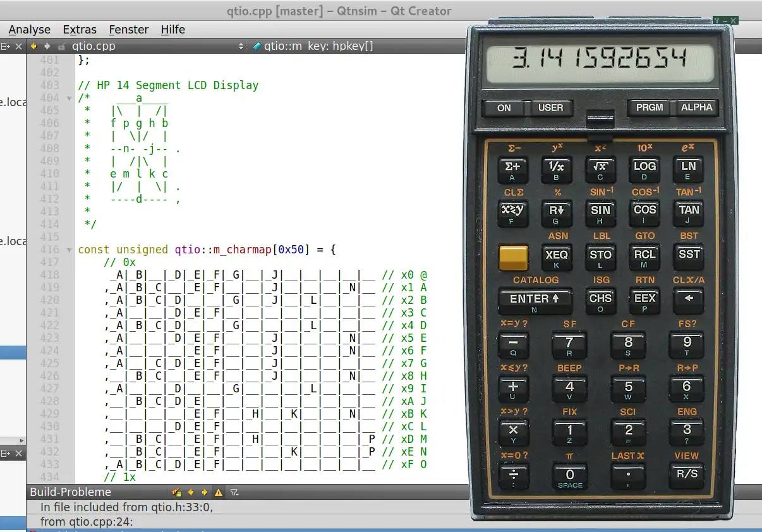Hit the x≷y swap key
This screenshot has width=762, height=532.
coord(512,214)
